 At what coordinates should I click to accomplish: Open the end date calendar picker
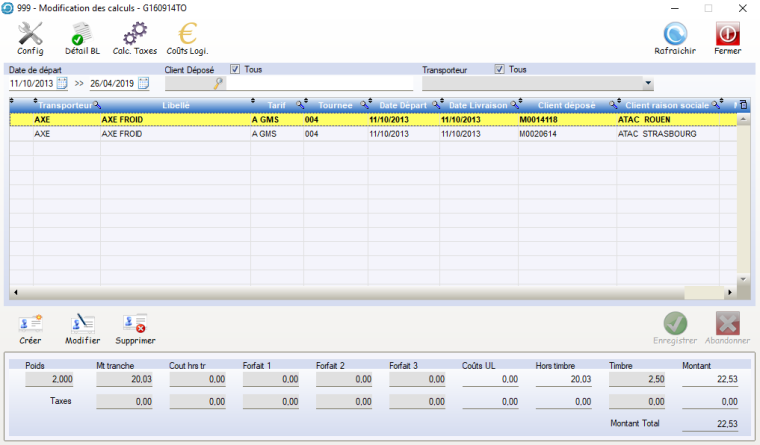(142, 84)
